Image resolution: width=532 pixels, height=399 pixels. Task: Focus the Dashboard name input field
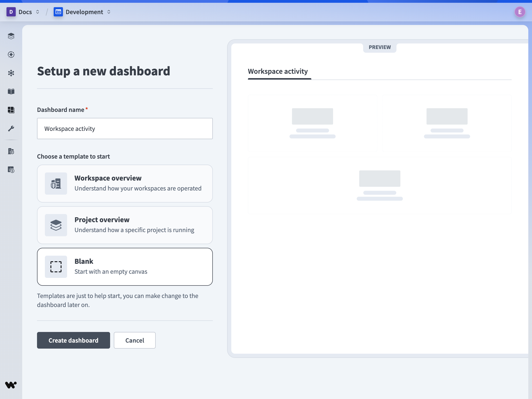click(x=125, y=129)
